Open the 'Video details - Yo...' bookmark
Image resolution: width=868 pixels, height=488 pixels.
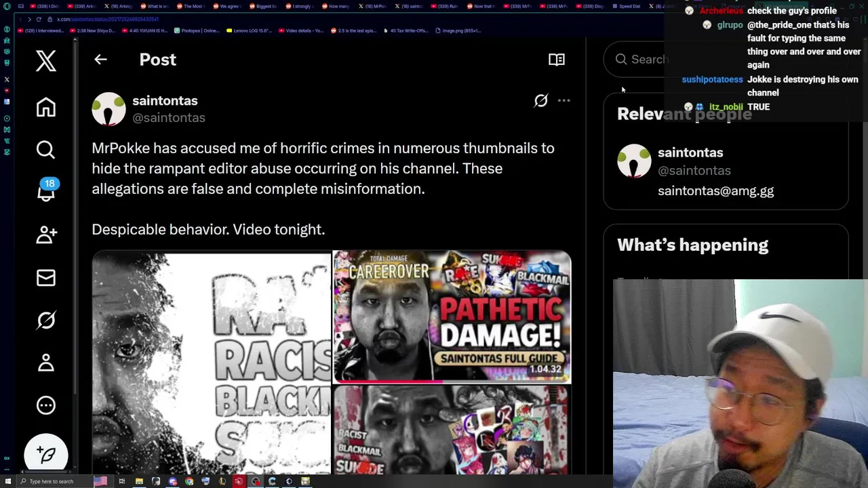pyautogui.click(x=300, y=30)
